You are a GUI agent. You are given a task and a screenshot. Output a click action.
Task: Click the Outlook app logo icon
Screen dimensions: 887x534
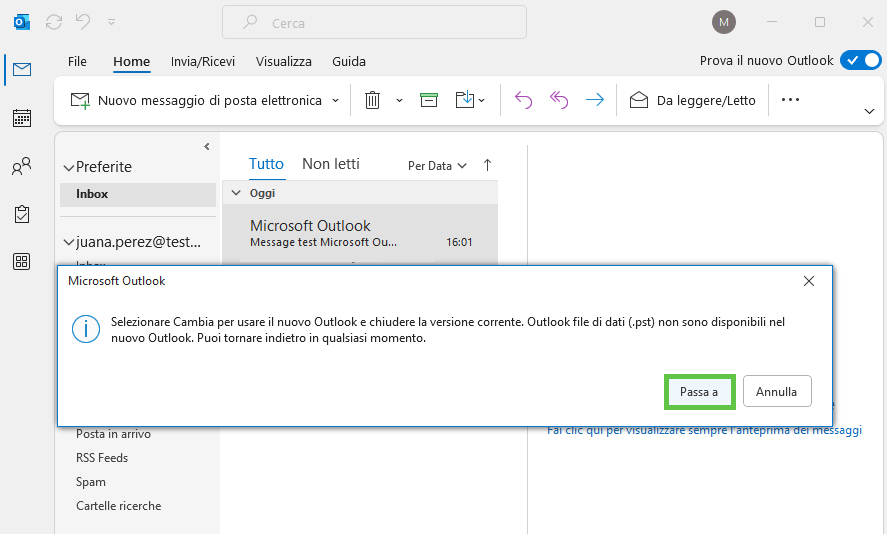[22, 22]
